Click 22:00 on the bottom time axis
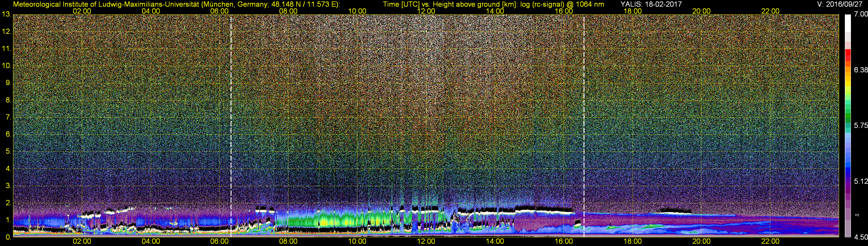This screenshot has width=868, height=246. pyautogui.click(x=770, y=241)
